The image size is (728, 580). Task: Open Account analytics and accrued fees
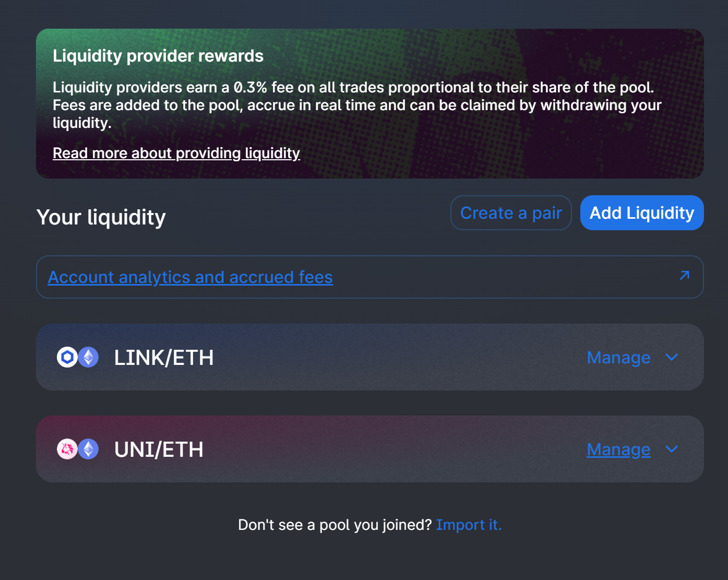[x=190, y=277]
